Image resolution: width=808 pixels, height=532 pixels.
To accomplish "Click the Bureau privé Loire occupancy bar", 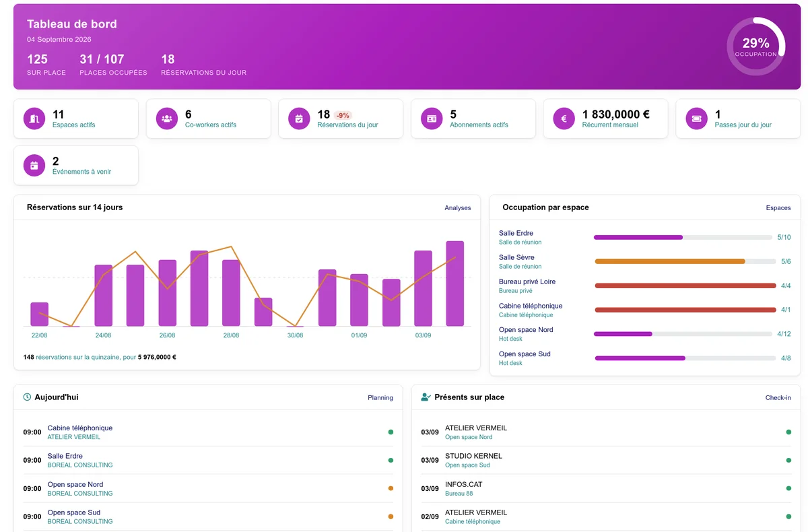I will (x=685, y=286).
